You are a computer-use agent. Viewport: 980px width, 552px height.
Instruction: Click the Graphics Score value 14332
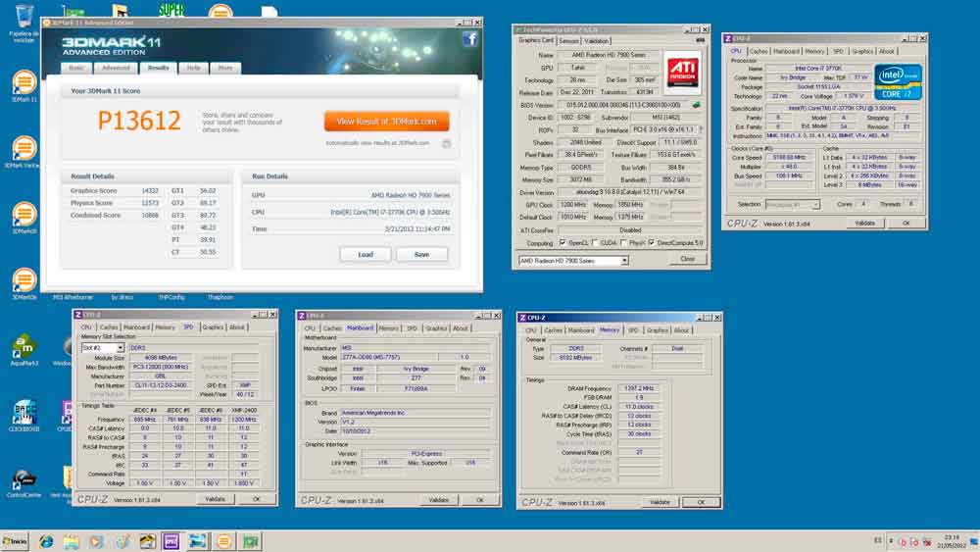150,190
